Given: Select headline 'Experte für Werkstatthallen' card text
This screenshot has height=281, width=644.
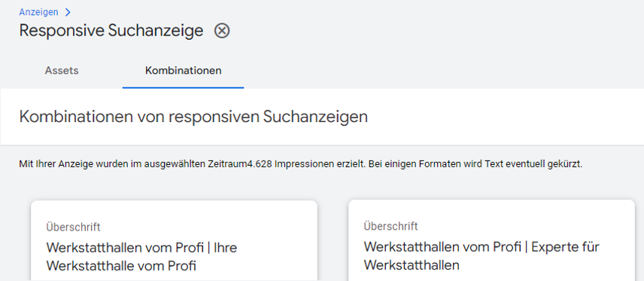Looking at the screenshot, I should [x=481, y=256].
